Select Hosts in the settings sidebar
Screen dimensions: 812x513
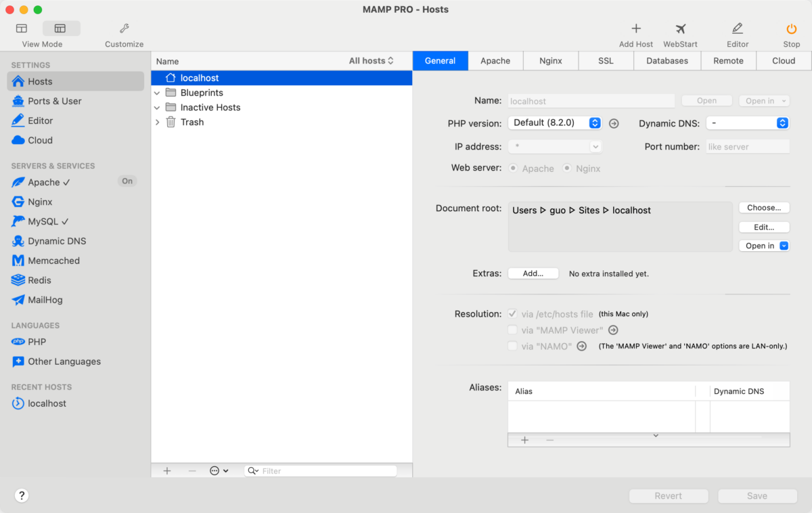point(76,81)
